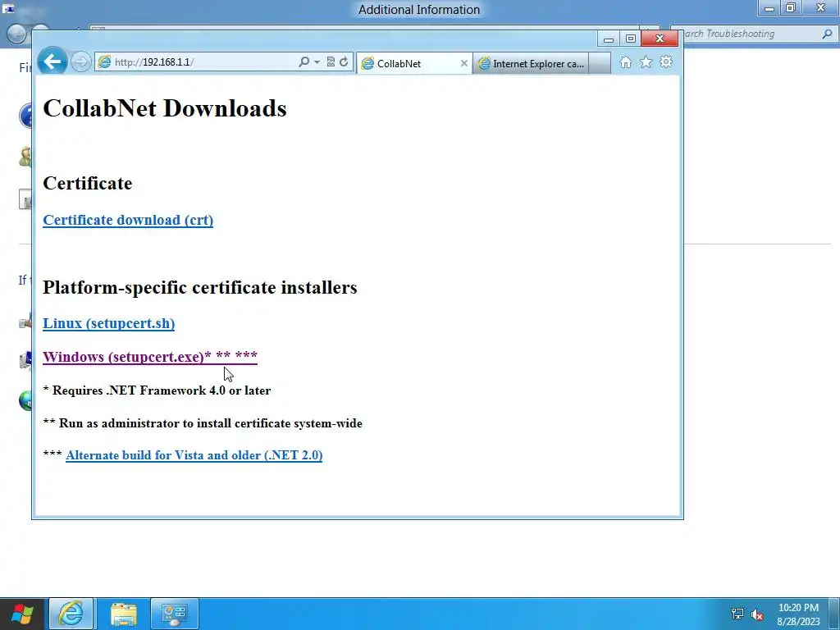Click the Platform-specific certificate installers heading
This screenshot has width=840, height=630.
pos(200,287)
